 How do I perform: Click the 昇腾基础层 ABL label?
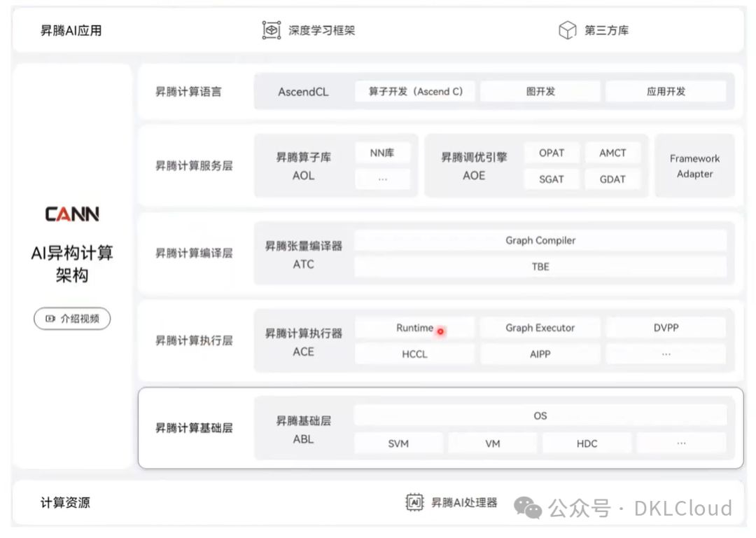[303, 429]
